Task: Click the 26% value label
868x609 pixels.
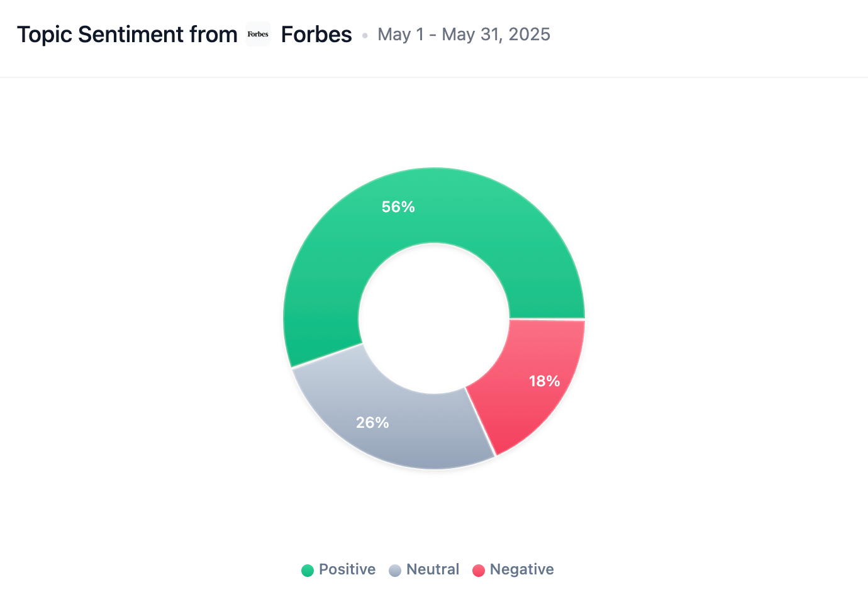Action: point(372,423)
